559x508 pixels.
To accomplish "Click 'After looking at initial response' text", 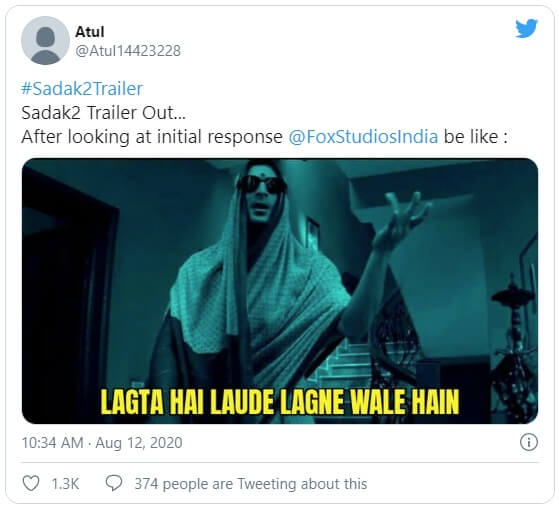I will (x=152, y=137).
